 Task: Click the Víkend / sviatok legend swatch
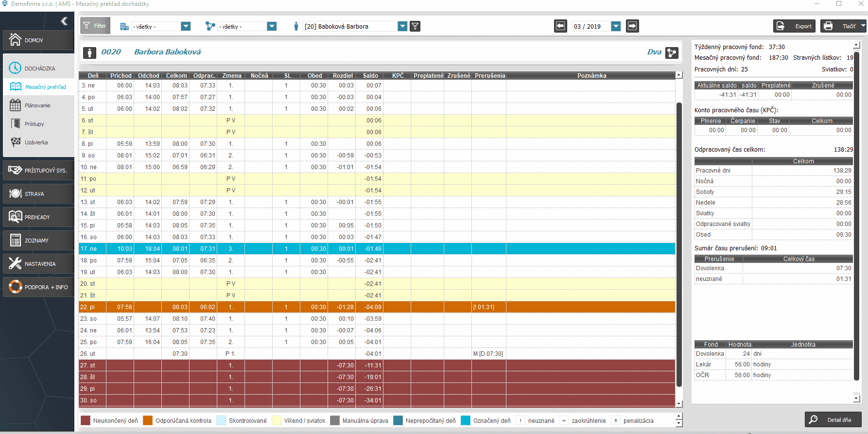point(277,420)
